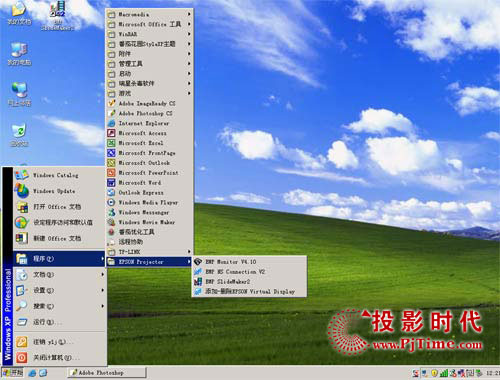500x380 pixels.
Task: Click the Show Desktop quick launch icon
Action: tap(43, 373)
